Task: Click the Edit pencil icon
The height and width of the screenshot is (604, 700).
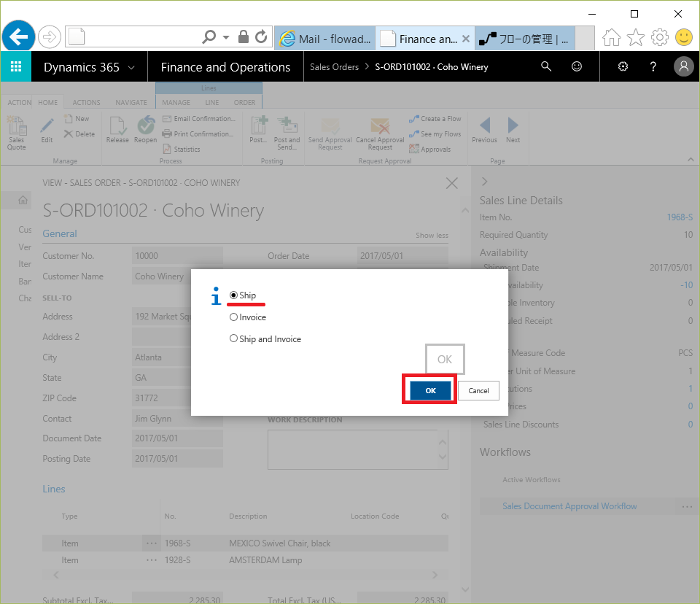Action: 47,130
